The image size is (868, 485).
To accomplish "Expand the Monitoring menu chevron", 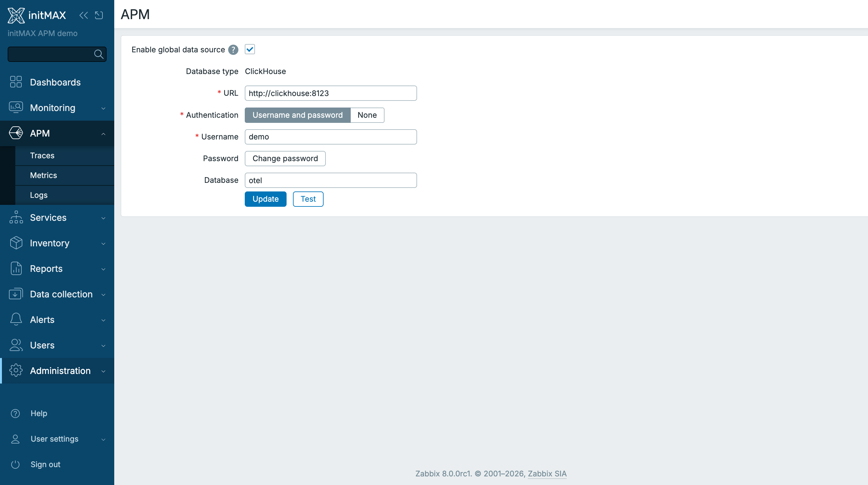I will (x=103, y=108).
